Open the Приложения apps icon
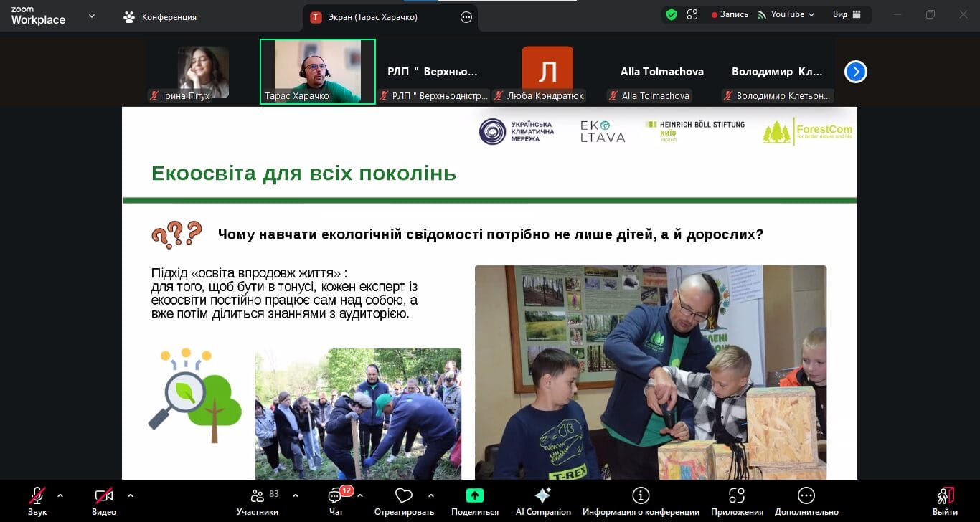Image resolution: width=980 pixels, height=522 pixels. click(x=737, y=496)
